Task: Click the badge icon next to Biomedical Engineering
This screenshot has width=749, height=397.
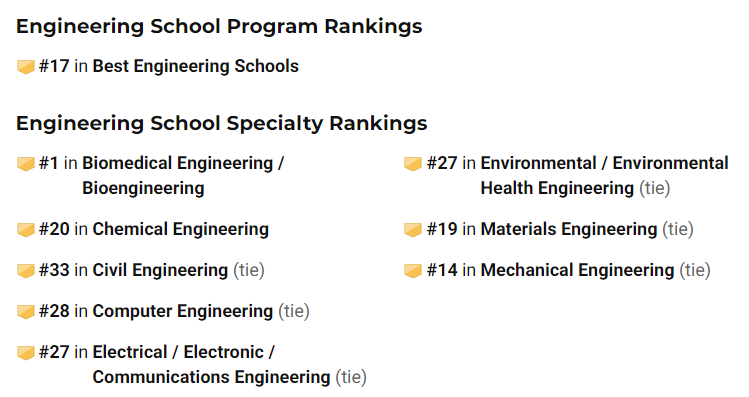Action: pyautogui.click(x=26, y=163)
